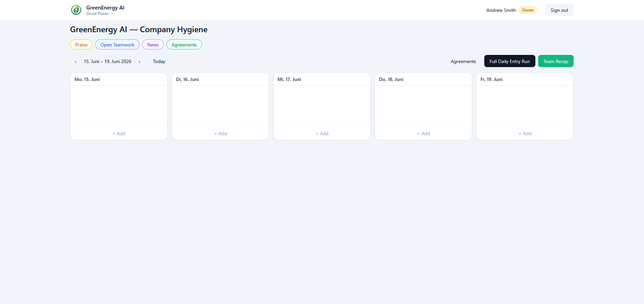Select the Open Teamwork filter chip
This screenshot has width=644, height=304.
point(117,45)
